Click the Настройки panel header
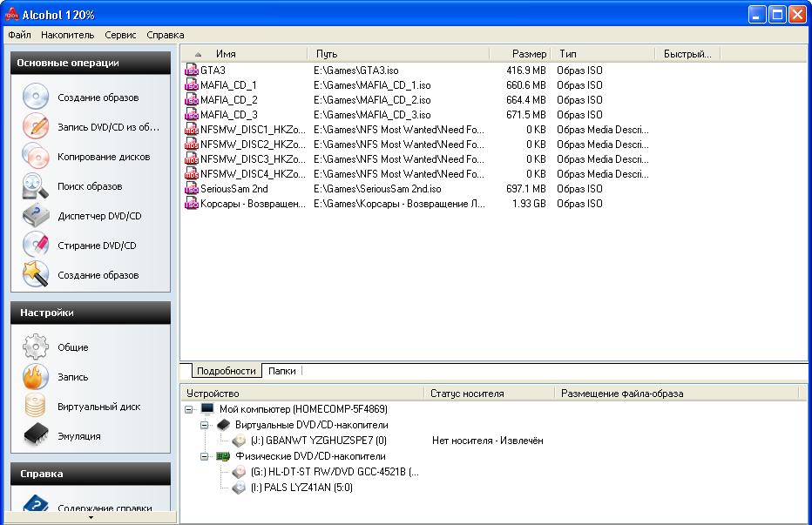The height and width of the screenshot is (525, 812). pyautogui.click(x=91, y=313)
